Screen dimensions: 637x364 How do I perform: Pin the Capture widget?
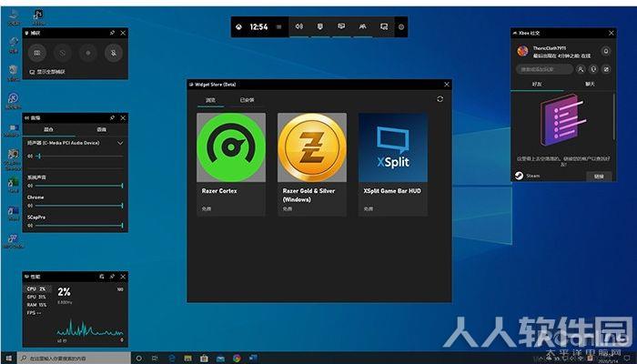[x=112, y=33]
